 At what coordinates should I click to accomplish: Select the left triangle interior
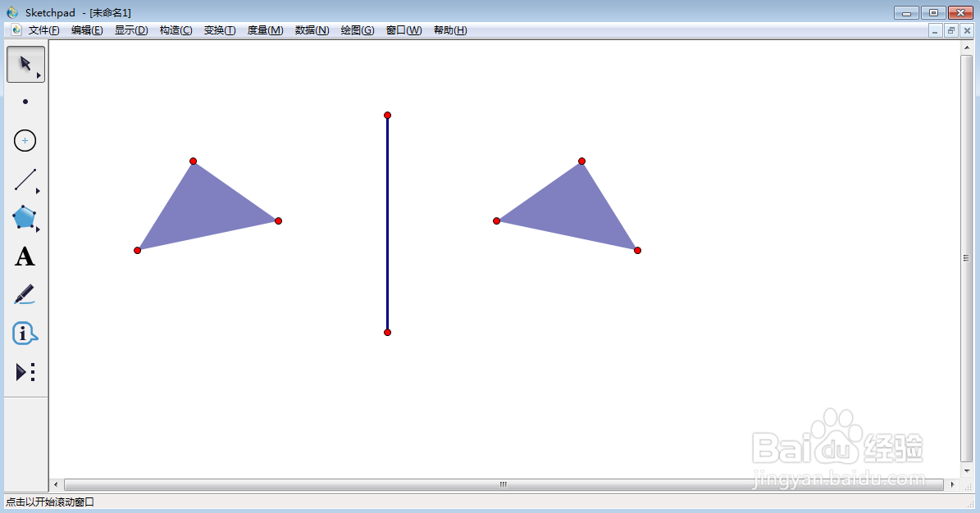point(203,211)
